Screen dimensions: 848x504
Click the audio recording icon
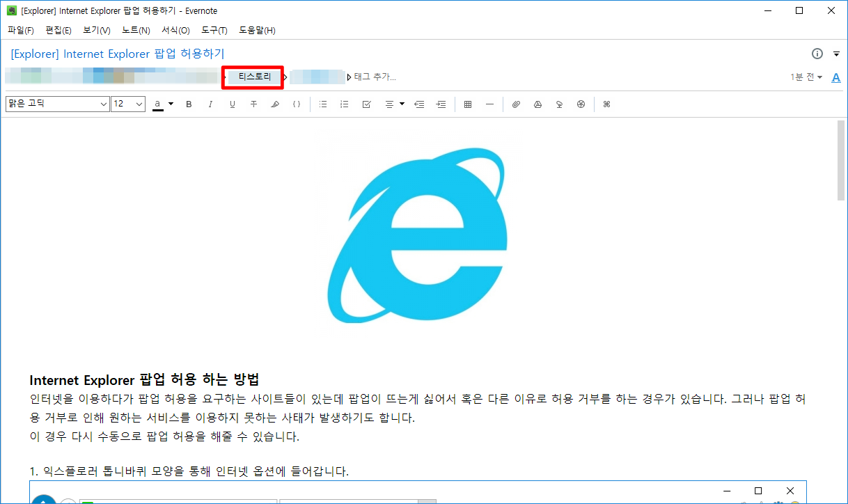tap(559, 104)
